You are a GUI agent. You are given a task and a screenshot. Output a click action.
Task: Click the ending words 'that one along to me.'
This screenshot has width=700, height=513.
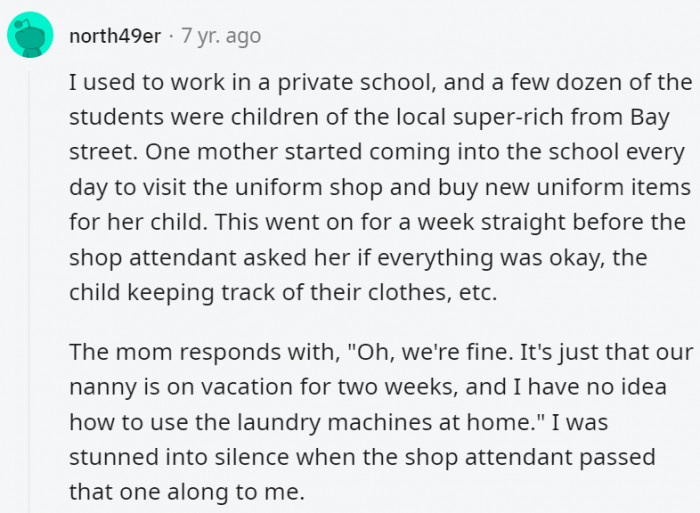point(187,492)
